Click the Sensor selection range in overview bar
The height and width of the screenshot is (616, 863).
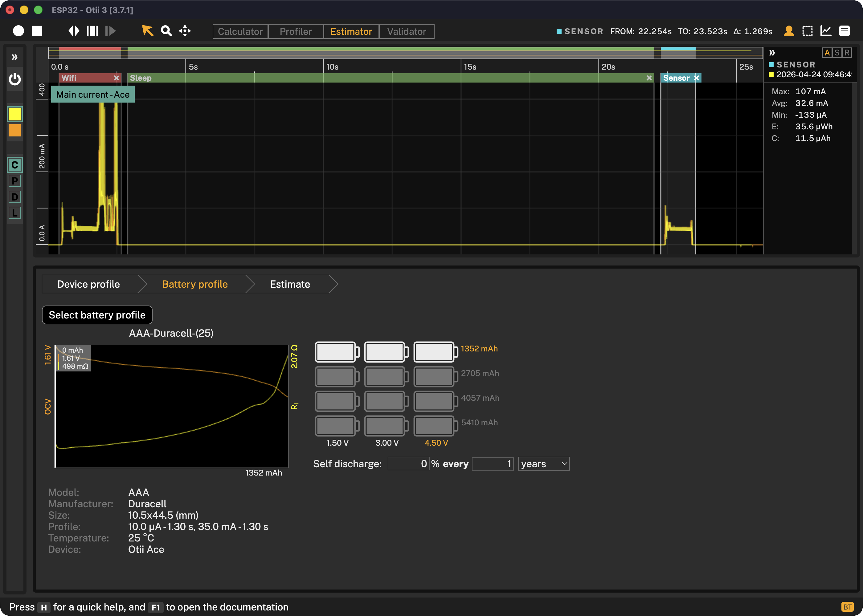pyautogui.click(x=678, y=53)
